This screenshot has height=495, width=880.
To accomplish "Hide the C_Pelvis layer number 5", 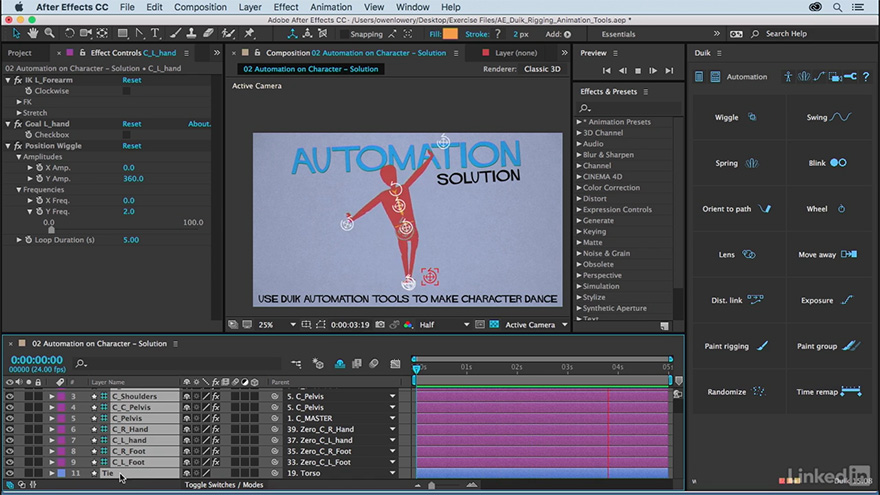I will (x=10, y=418).
